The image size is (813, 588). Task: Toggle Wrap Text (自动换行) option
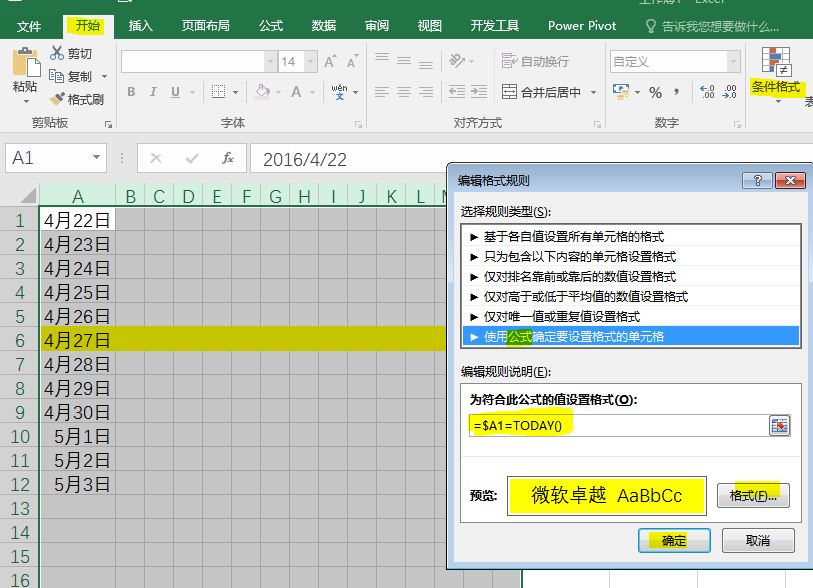pyautogui.click(x=535, y=61)
